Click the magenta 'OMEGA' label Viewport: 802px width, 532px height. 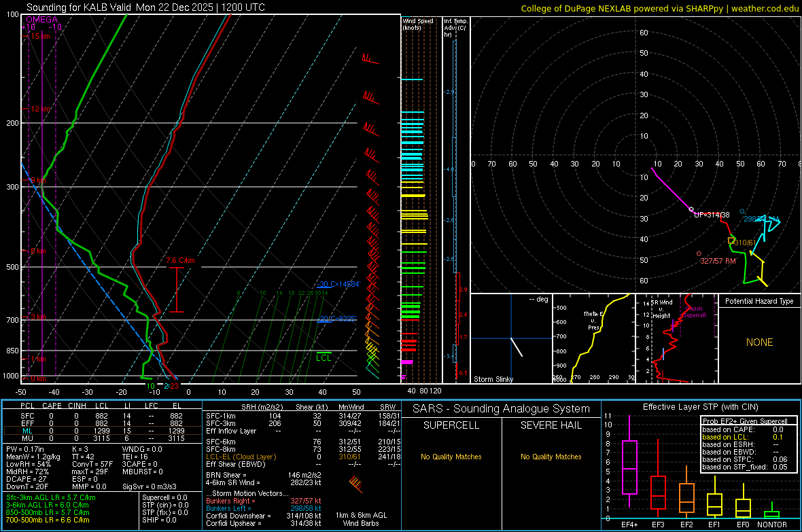click(x=42, y=20)
